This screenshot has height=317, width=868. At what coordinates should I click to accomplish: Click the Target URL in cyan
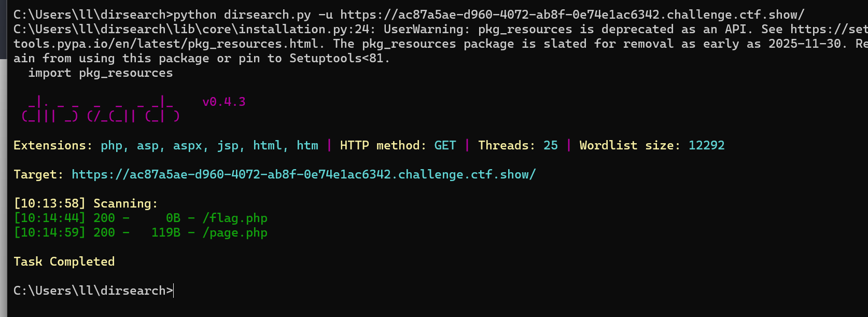(304, 174)
